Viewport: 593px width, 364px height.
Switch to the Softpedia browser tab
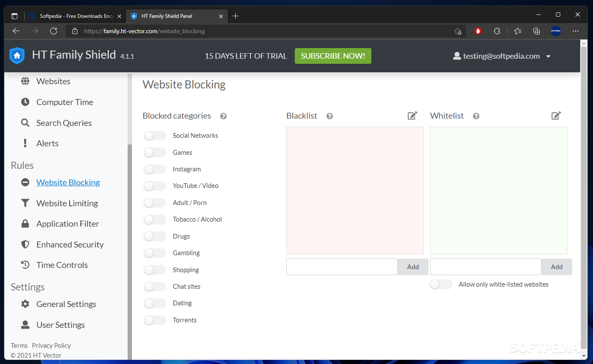click(x=74, y=16)
